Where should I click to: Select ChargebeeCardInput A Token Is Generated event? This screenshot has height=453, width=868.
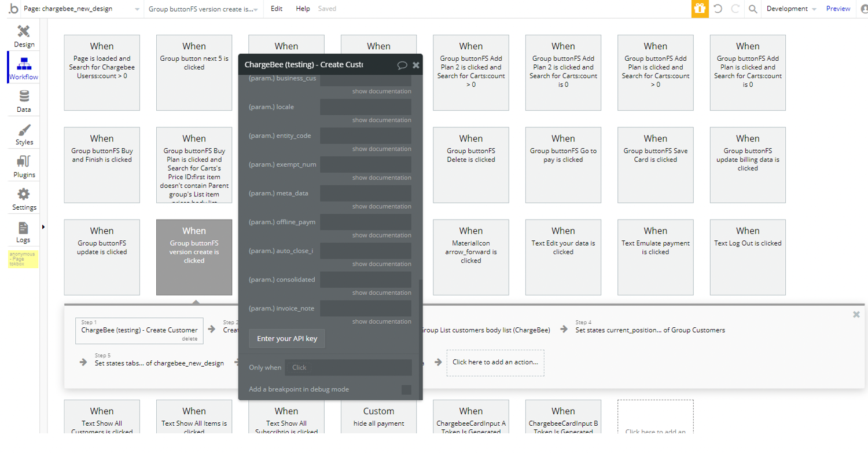click(x=471, y=417)
